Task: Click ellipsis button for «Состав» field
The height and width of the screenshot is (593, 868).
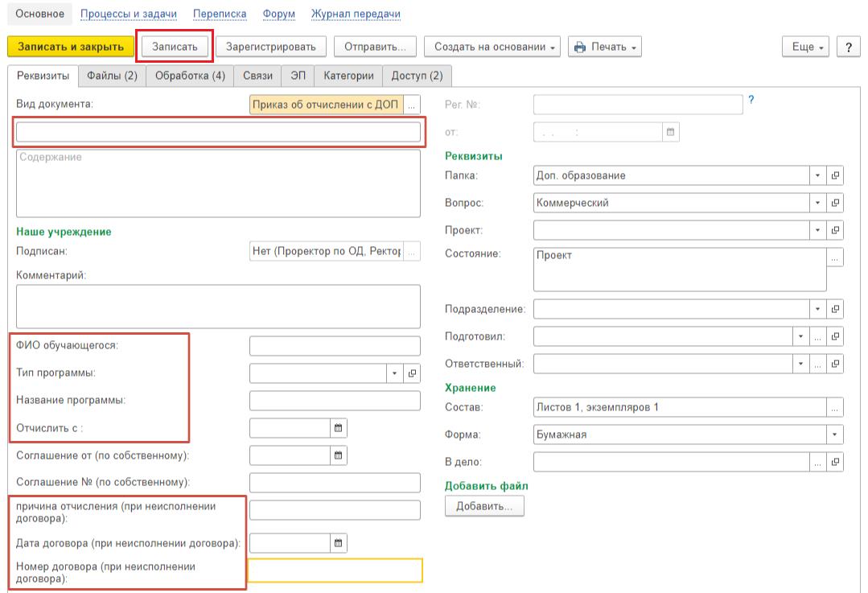Action: click(835, 407)
